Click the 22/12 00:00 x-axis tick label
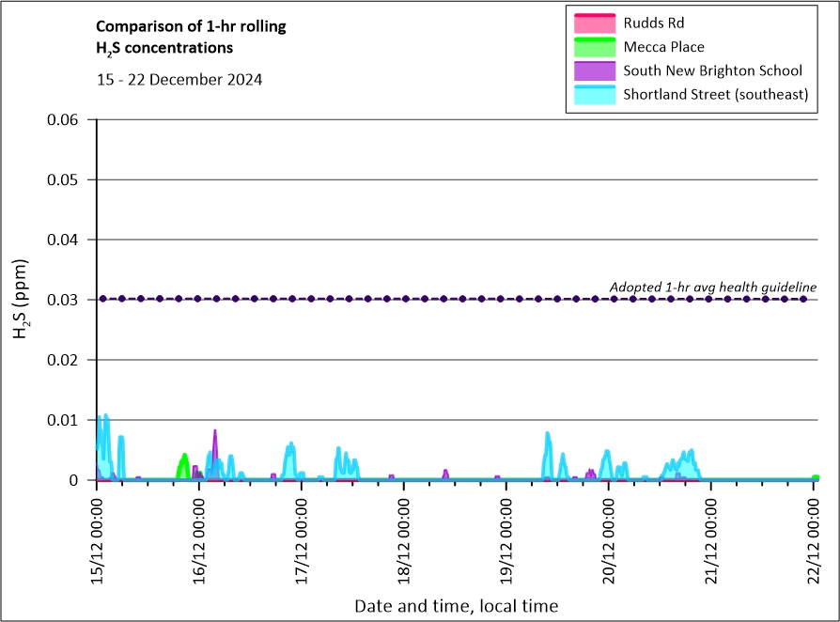The width and height of the screenshot is (840, 622). coord(814,536)
